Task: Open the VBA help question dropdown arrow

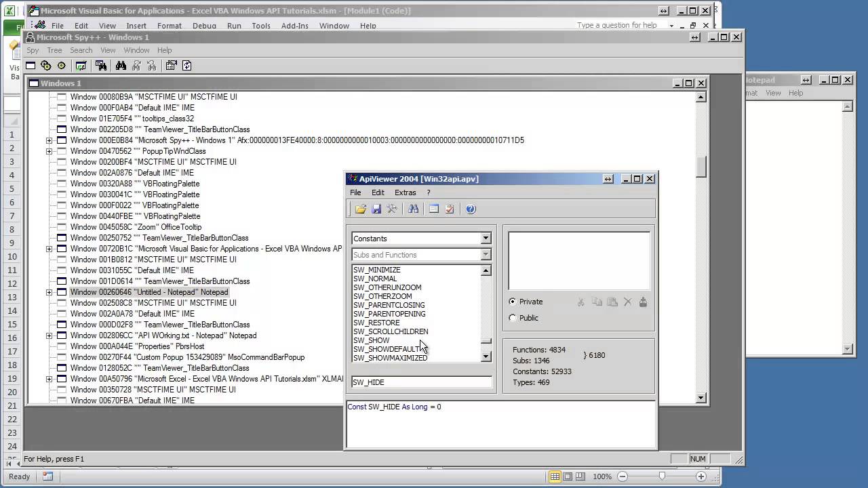Action: tap(671, 26)
